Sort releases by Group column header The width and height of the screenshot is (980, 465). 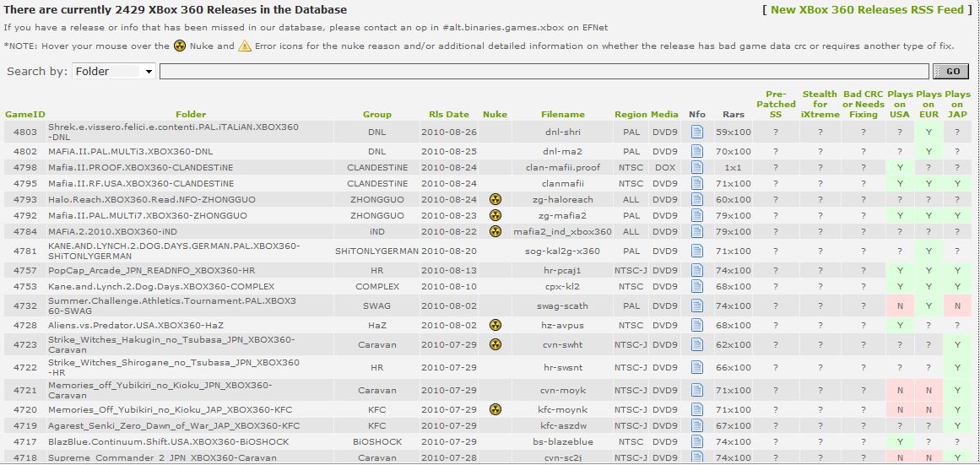[376, 115]
